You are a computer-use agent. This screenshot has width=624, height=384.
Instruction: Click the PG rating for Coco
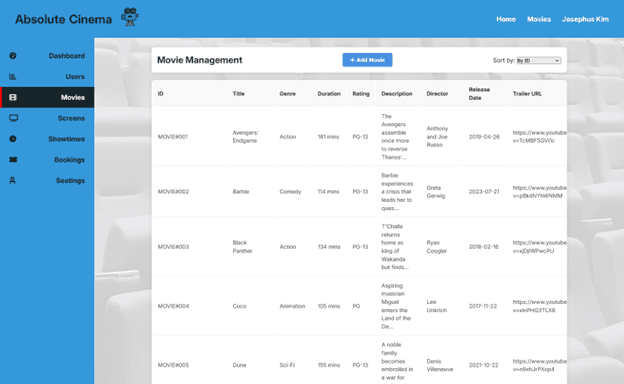(x=356, y=306)
